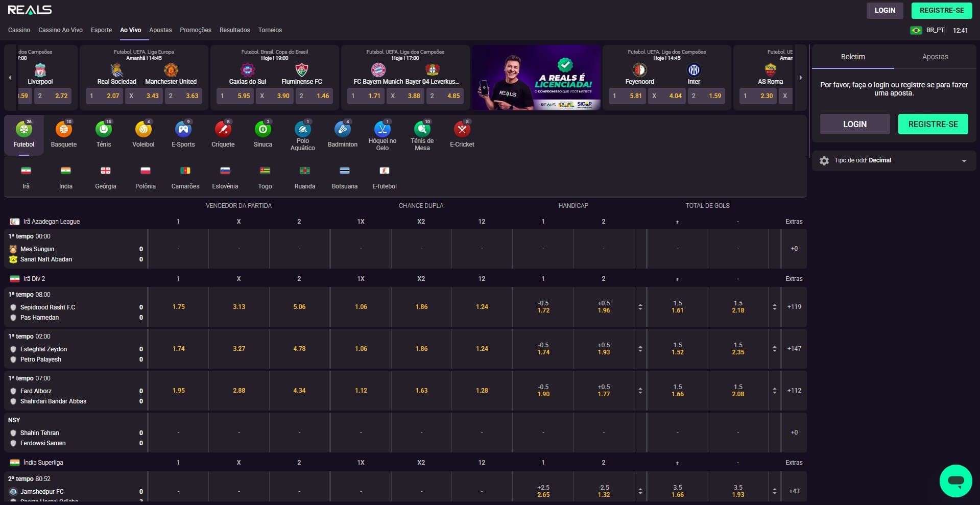The width and height of the screenshot is (980, 505).
Task: Open the Irã Azadegan League header
Action: [x=51, y=222]
